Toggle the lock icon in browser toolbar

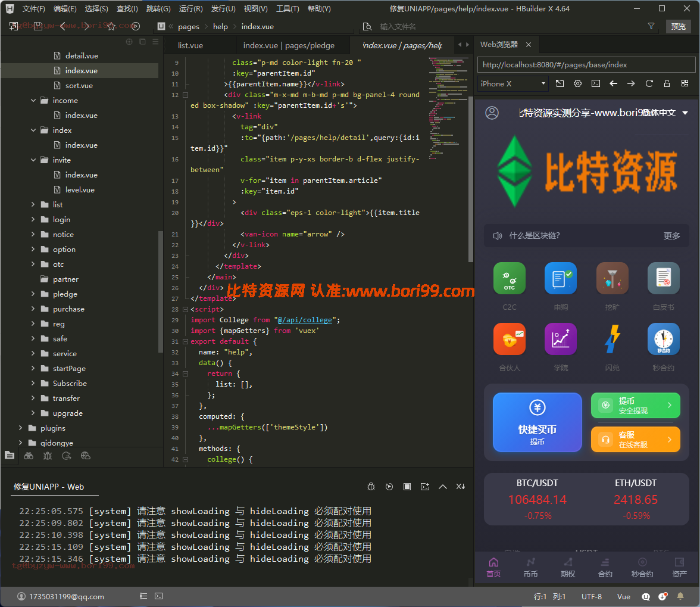pos(667,83)
